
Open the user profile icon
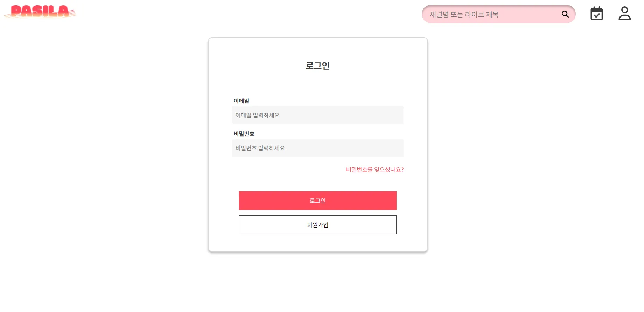pos(624,14)
